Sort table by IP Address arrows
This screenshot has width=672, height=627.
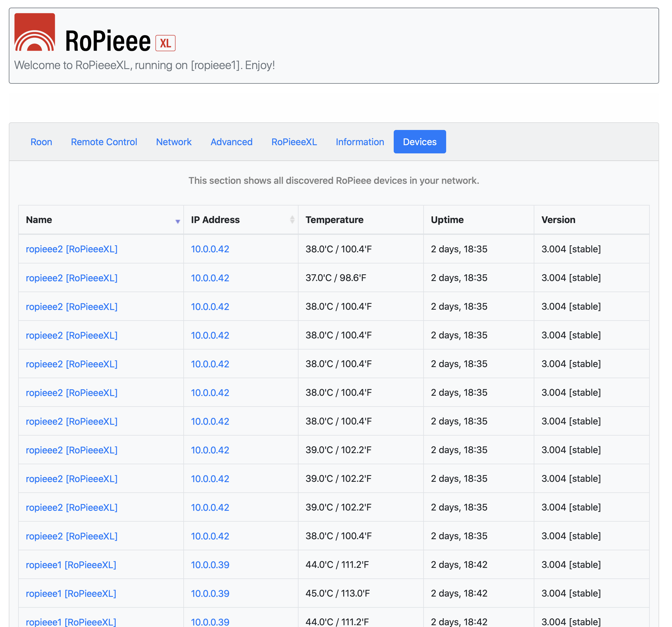pos(292,220)
